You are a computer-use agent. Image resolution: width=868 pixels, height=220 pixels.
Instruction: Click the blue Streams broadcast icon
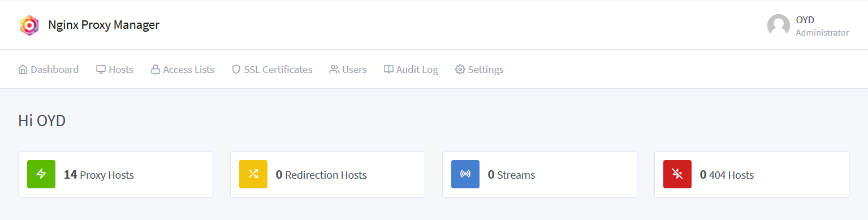tap(465, 174)
